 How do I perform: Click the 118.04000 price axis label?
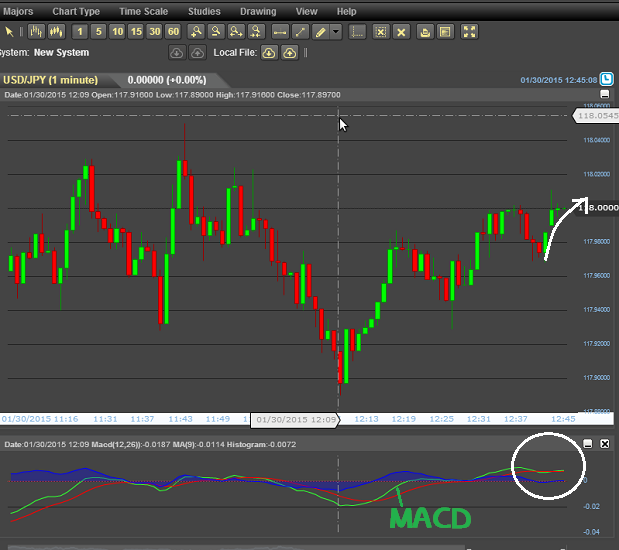596,140
